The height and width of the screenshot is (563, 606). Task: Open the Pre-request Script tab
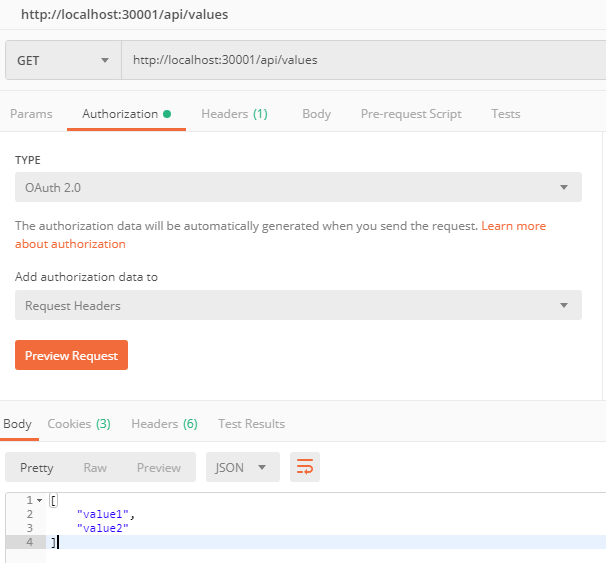[411, 114]
